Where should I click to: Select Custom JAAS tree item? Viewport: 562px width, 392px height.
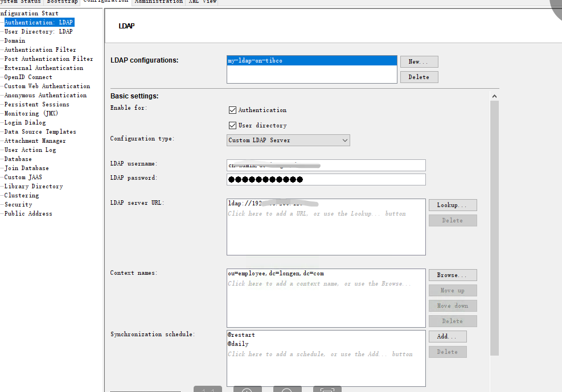tap(23, 177)
